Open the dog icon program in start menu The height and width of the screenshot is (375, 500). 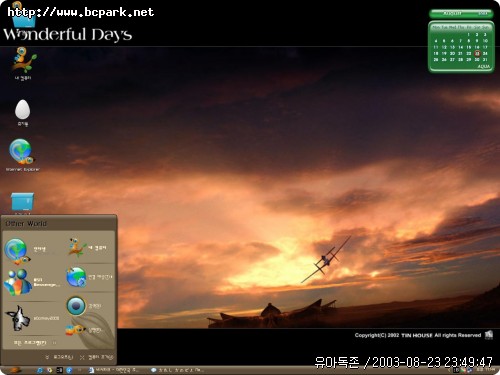[32, 318]
